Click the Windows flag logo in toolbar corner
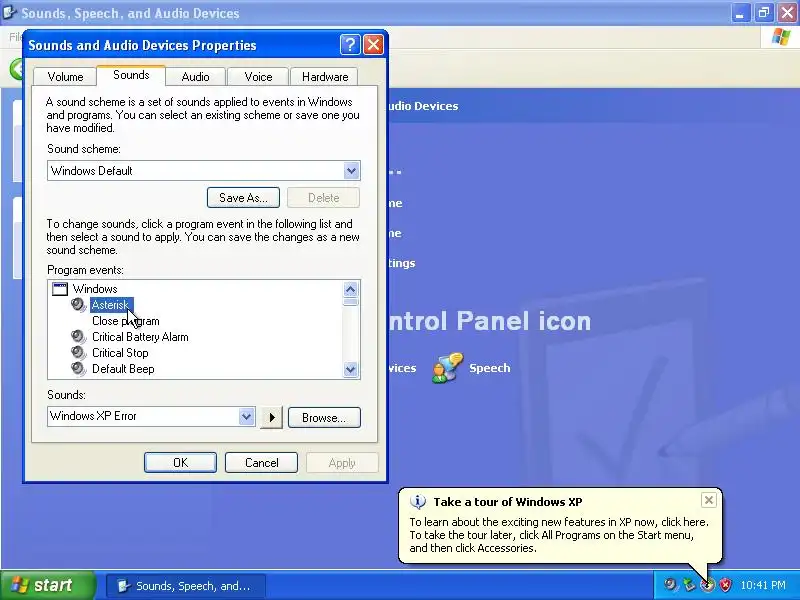The height and width of the screenshot is (600, 800). tap(781, 37)
